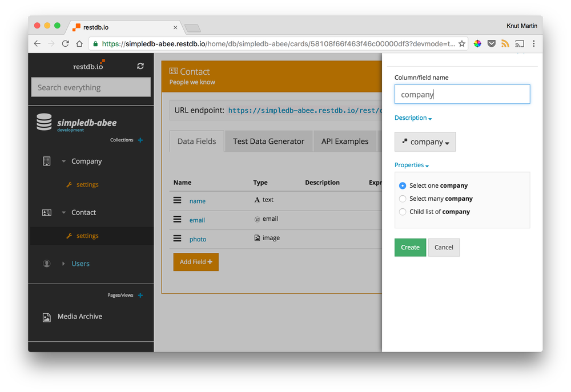Screen dimensions: 571x392
Task: Click the Contact card icon in sidebar
Action: (x=46, y=212)
